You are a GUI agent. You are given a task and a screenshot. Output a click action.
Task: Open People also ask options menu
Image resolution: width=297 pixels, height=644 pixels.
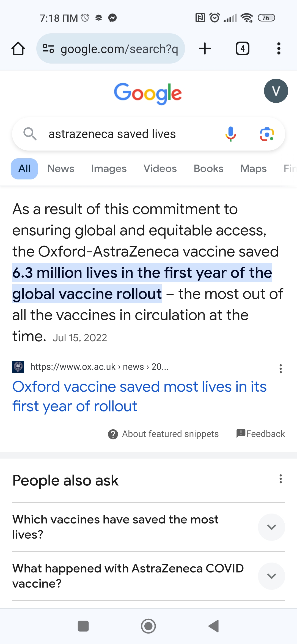coord(280,479)
